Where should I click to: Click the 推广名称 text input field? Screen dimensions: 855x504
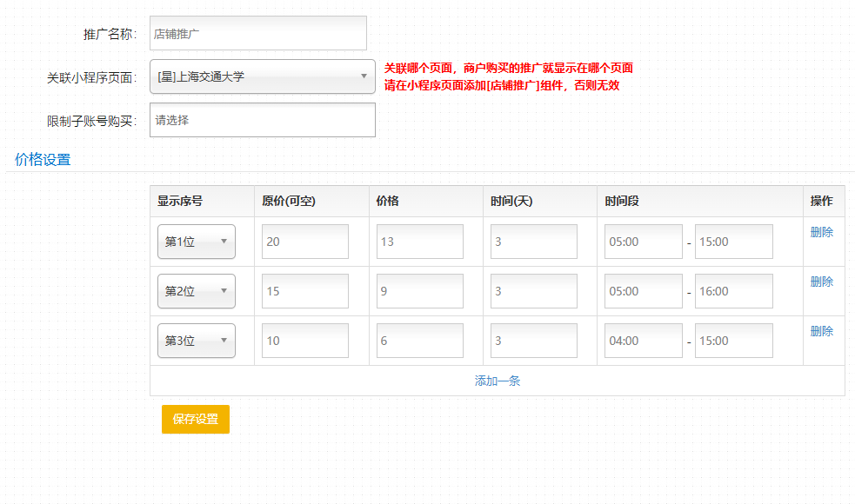(x=257, y=34)
